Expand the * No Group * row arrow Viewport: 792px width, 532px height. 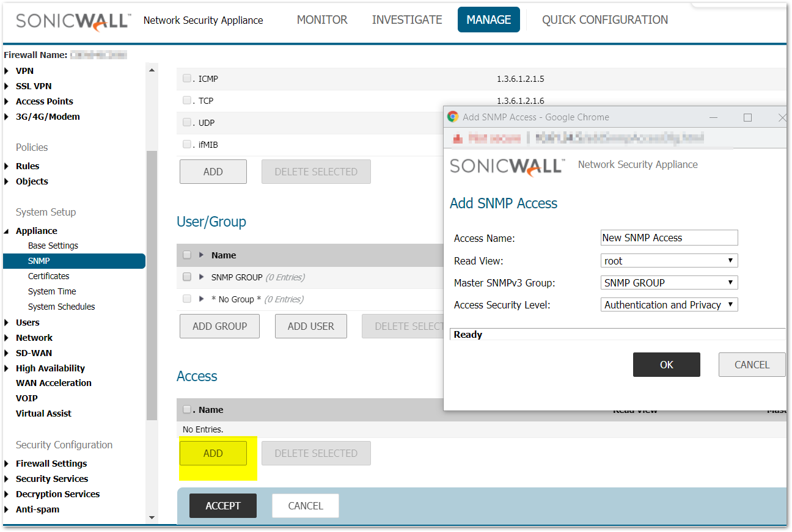click(202, 299)
